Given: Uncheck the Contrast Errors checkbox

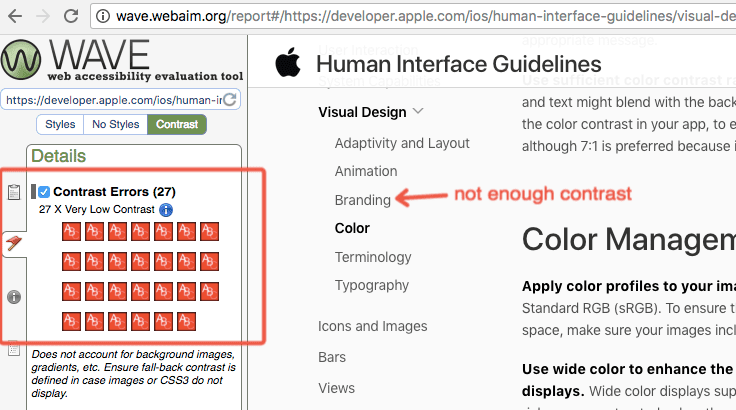Looking at the screenshot, I should coord(44,192).
